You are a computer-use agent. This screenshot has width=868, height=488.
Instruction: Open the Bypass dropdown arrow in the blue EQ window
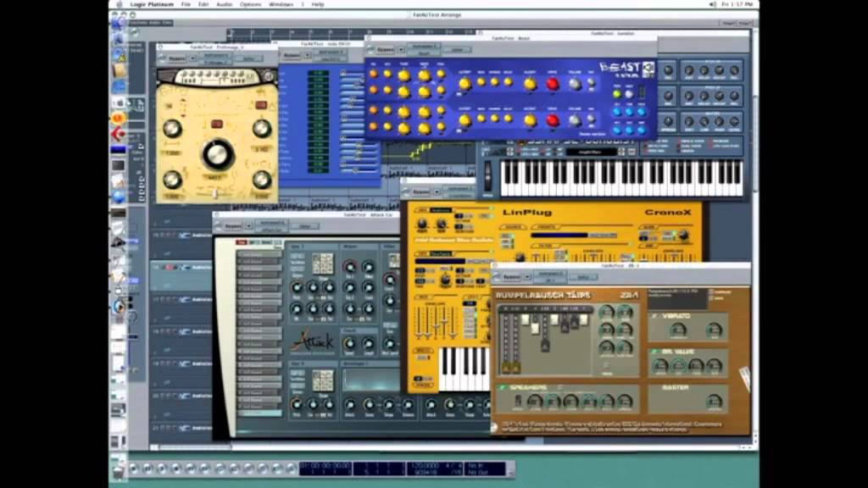tap(308, 55)
